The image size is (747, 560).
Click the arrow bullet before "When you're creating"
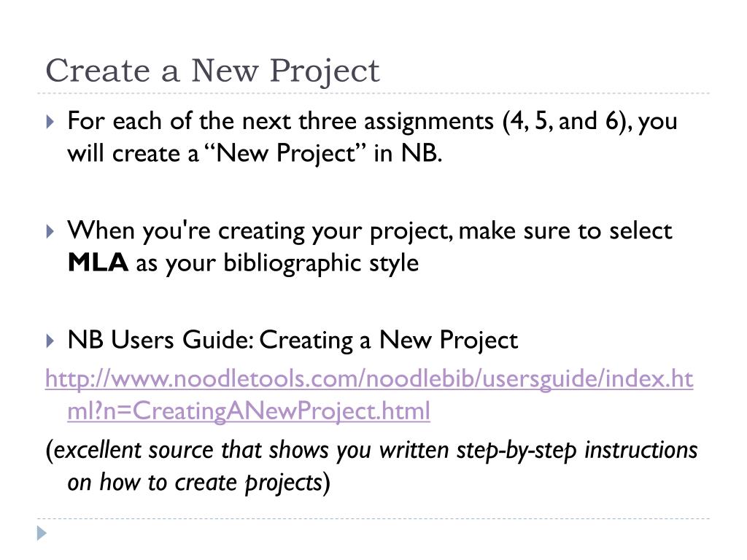click(50, 231)
